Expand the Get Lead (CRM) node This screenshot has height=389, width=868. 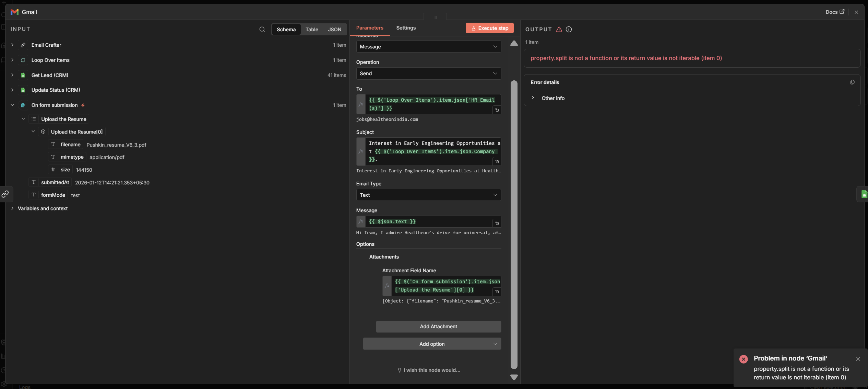12,75
